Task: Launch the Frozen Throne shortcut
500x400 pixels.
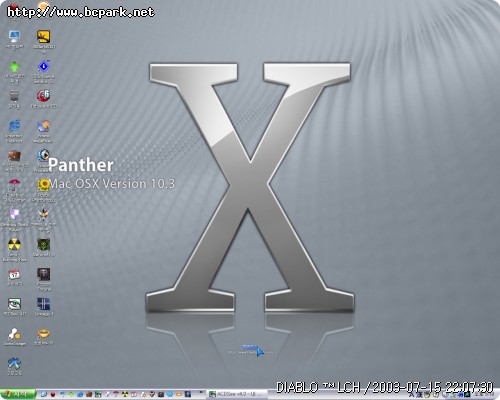Action: coord(43,274)
